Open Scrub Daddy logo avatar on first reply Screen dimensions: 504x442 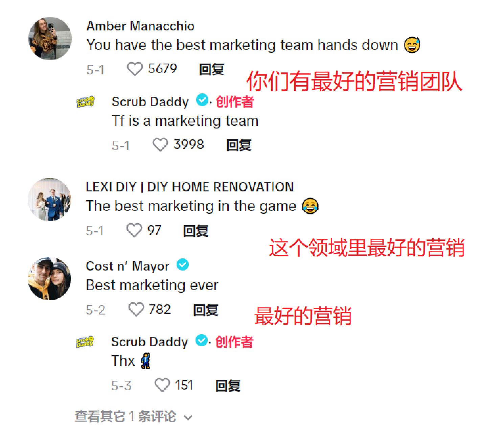pyautogui.click(x=85, y=102)
